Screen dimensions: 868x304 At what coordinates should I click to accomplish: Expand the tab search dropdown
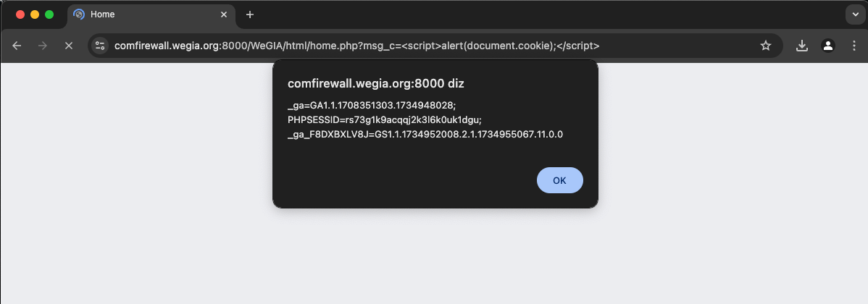pos(855,14)
